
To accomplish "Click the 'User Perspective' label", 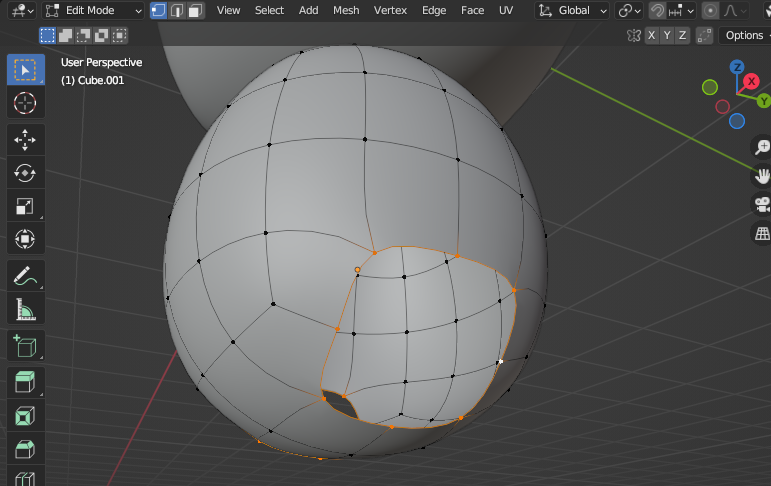I will pyautogui.click(x=101, y=62).
